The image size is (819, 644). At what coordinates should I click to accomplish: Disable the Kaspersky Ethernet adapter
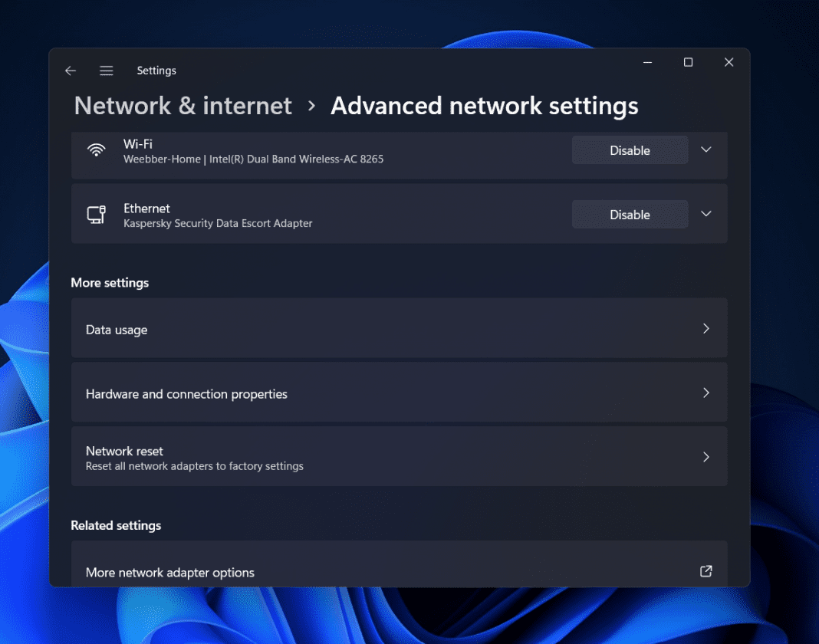[630, 214]
